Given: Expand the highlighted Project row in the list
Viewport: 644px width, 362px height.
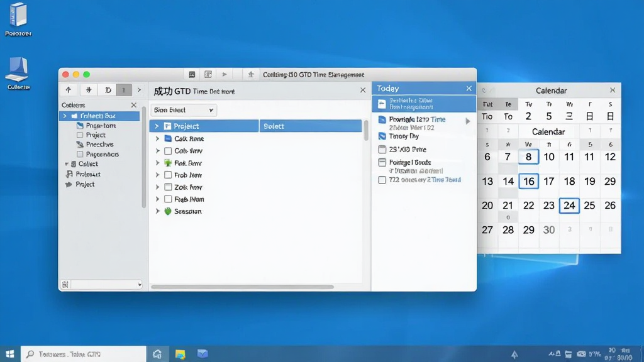Looking at the screenshot, I should [x=157, y=126].
